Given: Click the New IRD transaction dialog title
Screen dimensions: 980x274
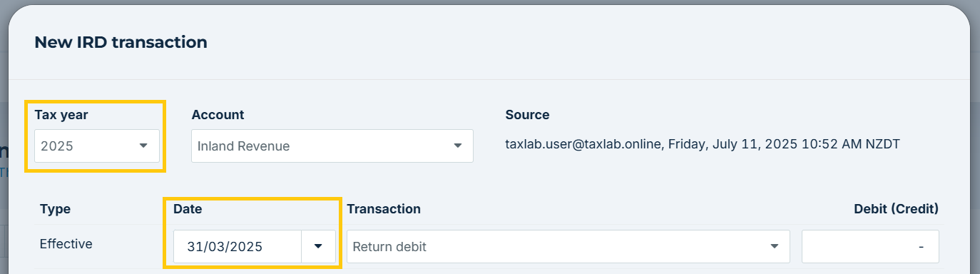Looking at the screenshot, I should tap(121, 42).
